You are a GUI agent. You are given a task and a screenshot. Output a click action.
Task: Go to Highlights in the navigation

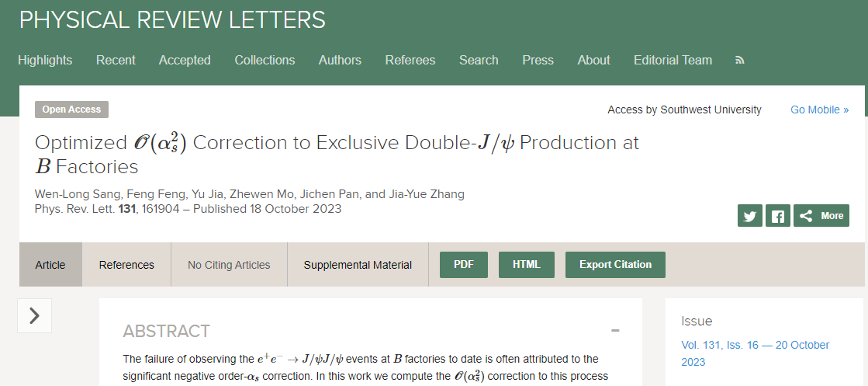point(45,60)
